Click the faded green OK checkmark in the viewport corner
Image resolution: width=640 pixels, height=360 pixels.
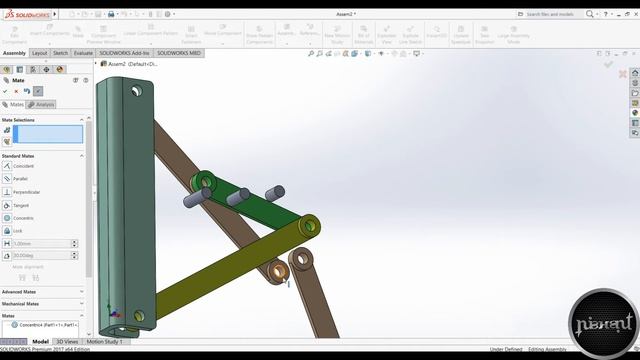tap(609, 64)
